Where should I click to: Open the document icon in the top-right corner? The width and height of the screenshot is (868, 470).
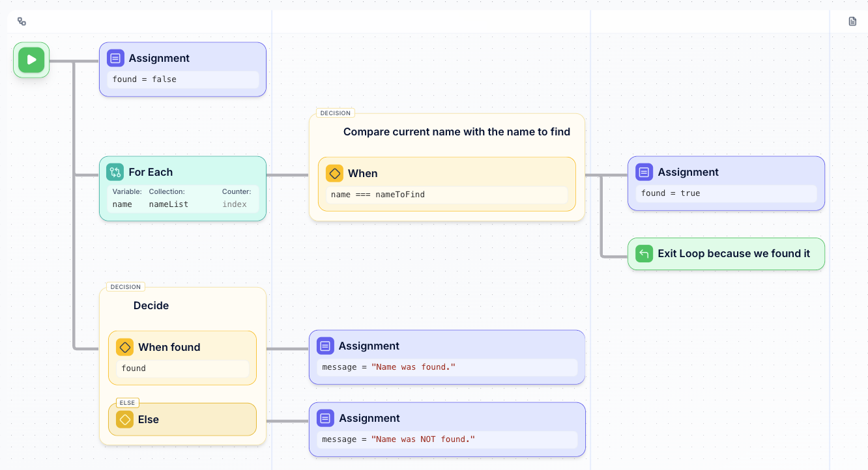click(852, 20)
